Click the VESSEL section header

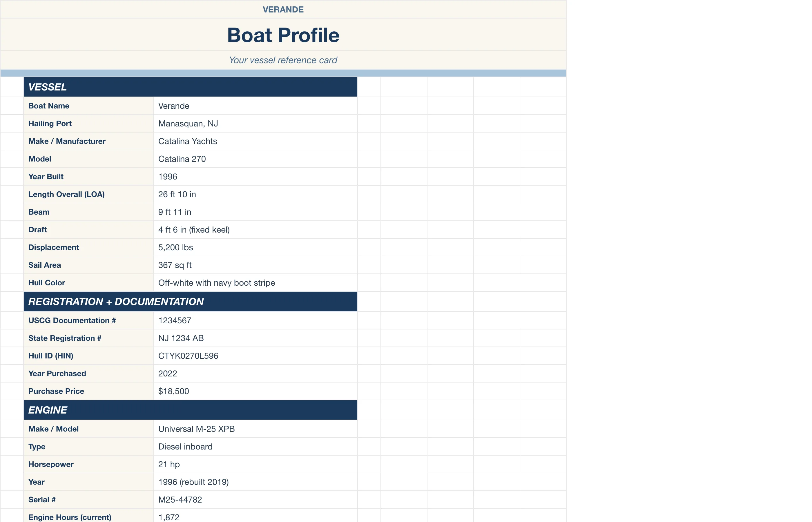(191, 87)
